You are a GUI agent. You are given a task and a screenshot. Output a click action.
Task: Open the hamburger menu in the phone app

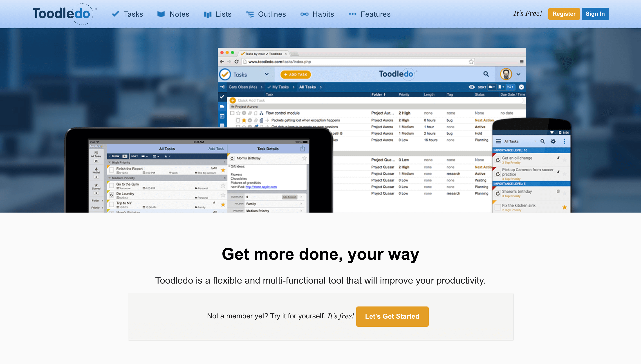[498, 141]
